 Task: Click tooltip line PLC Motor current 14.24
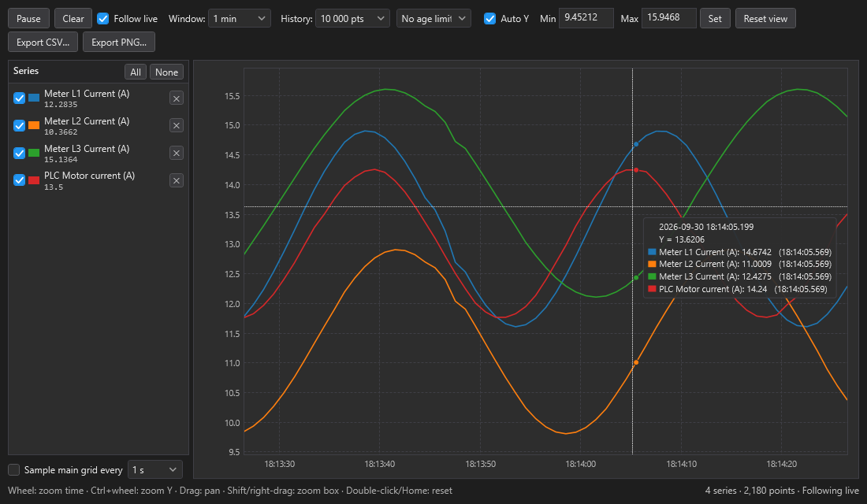click(x=737, y=289)
